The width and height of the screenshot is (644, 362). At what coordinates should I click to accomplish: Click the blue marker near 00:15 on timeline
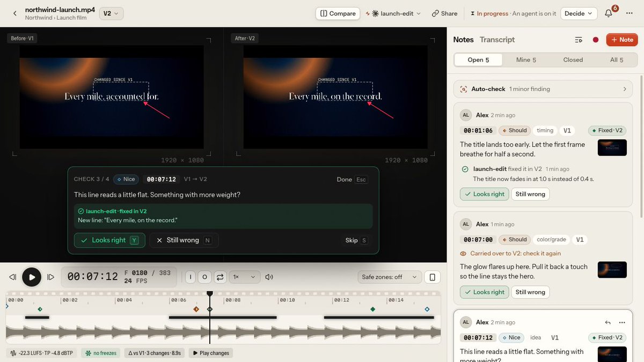click(x=427, y=309)
